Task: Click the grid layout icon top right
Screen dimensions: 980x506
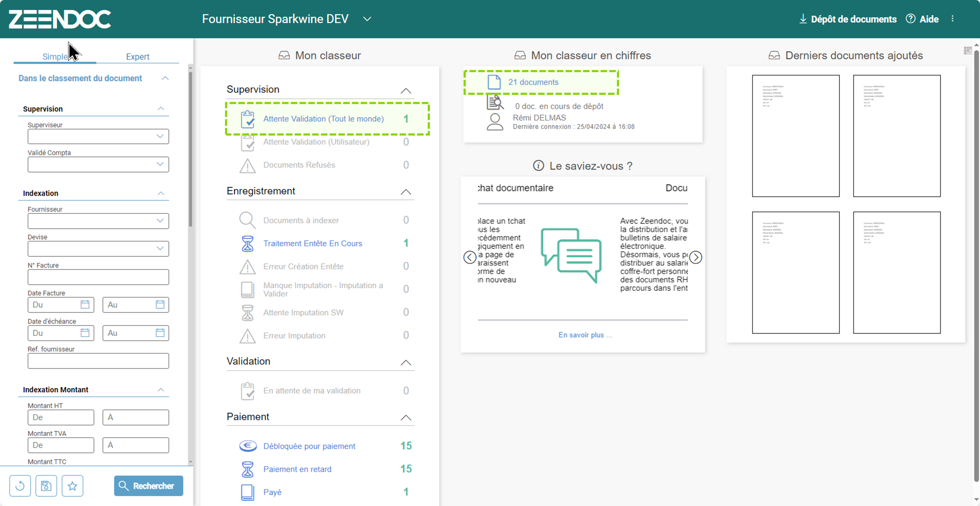Action: (x=967, y=51)
